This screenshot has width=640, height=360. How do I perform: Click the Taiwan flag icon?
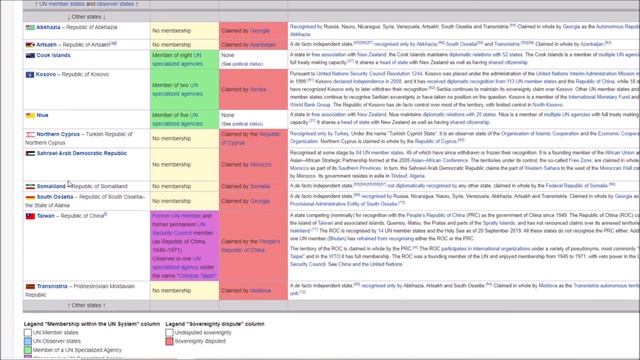[x=30, y=216]
